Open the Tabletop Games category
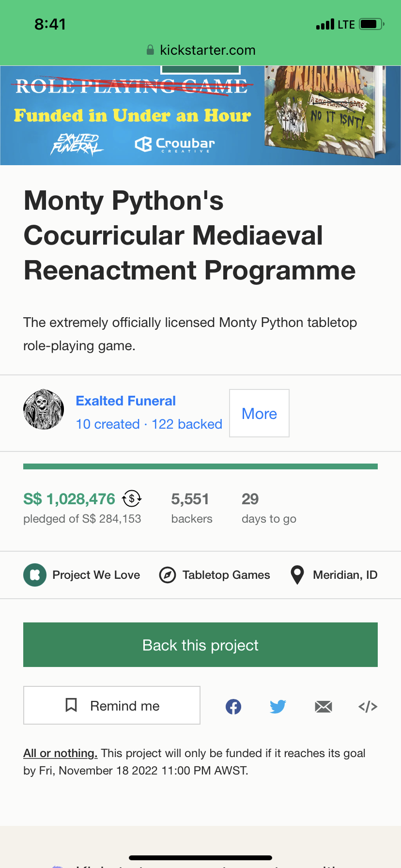This screenshot has height=868, width=401. click(226, 575)
